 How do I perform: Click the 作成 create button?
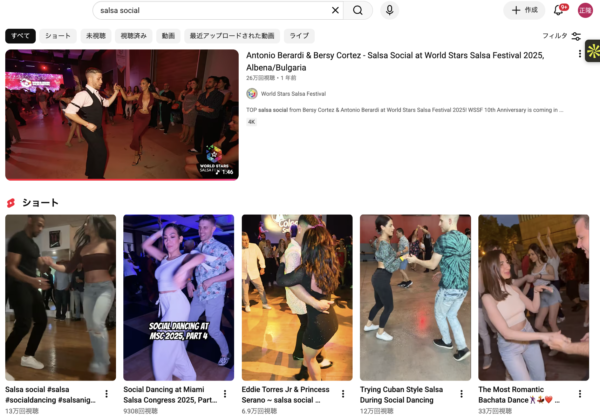(x=524, y=10)
